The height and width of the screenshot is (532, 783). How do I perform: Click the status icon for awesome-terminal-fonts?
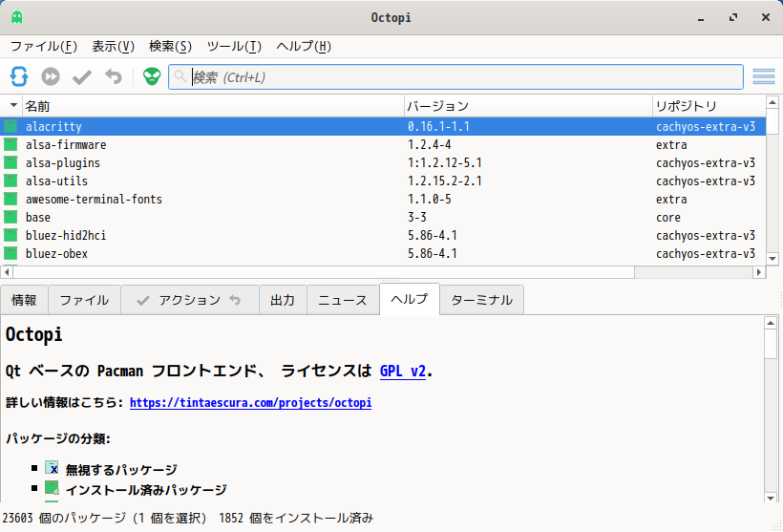click(11, 199)
